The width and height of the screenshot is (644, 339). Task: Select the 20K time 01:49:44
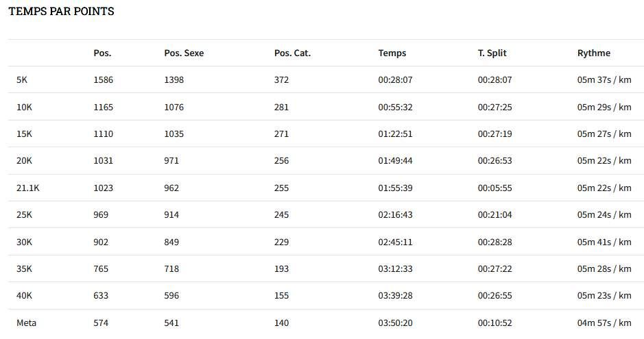pos(395,161)
